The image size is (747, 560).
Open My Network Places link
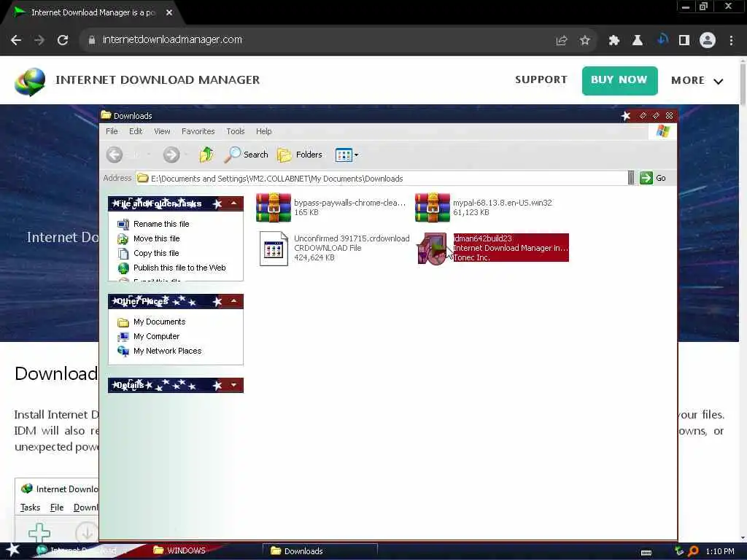coord(167,351)
